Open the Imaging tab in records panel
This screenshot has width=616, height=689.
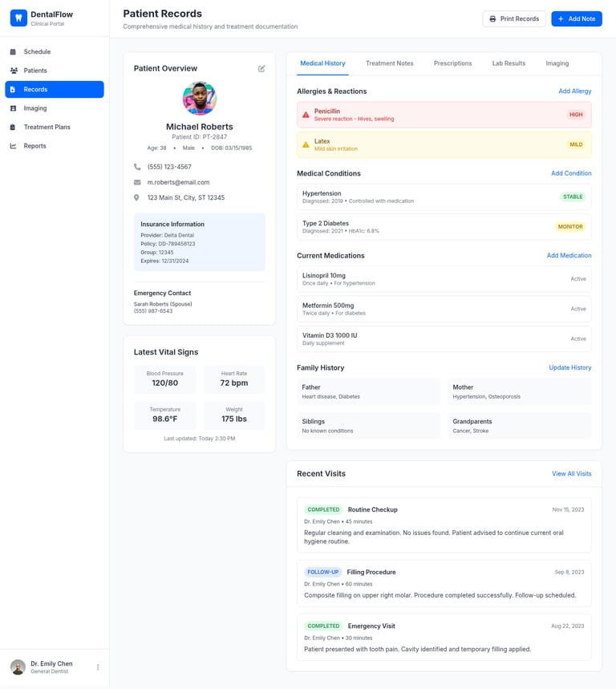click(x=557, y=63)
